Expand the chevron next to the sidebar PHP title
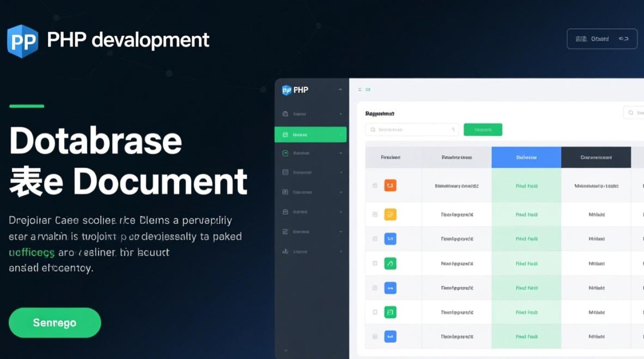Image resolution: width=644 pixels, height=359 pixels. 340,90
